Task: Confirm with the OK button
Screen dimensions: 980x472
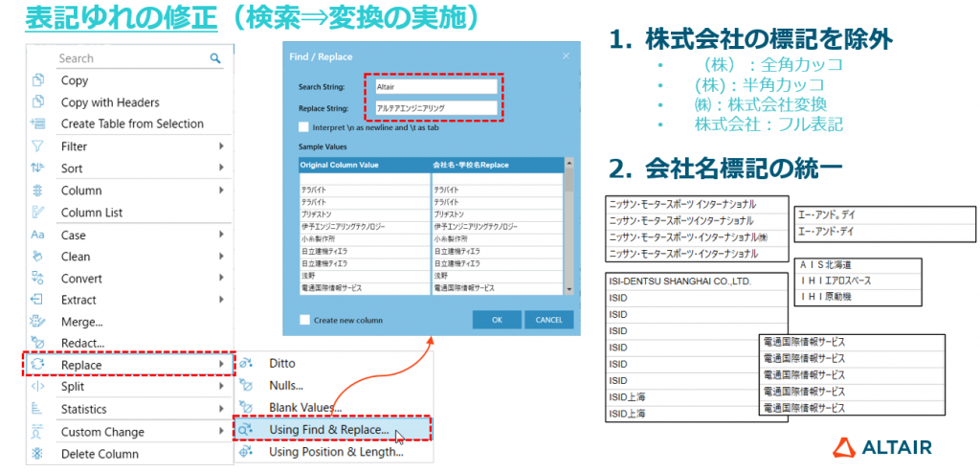Action: (497, 320)
